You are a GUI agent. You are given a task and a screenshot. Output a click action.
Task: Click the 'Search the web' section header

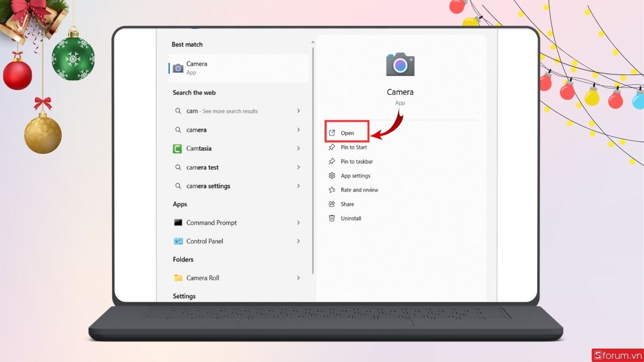[194, 92]
